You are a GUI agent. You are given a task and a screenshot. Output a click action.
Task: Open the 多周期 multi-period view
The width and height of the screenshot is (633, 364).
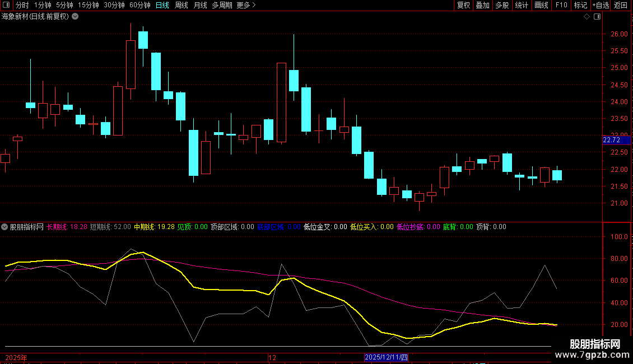pyautogui.click(x=222, y=5)
